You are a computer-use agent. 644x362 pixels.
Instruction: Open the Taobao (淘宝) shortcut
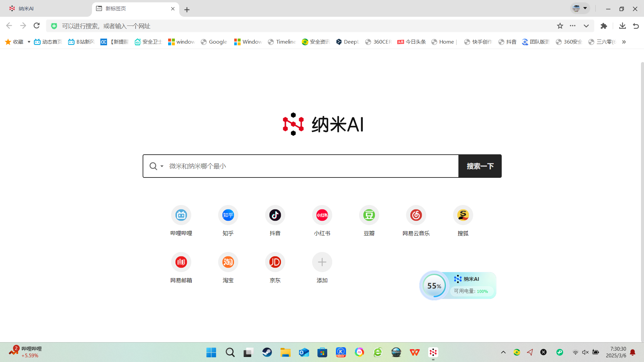tap(228, 267)
